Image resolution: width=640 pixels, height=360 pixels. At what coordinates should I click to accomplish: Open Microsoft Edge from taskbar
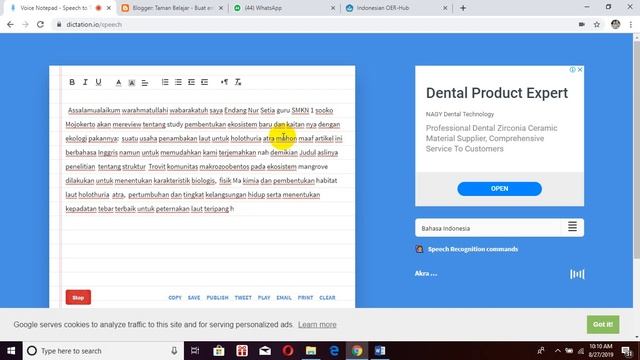pos(334,351)
